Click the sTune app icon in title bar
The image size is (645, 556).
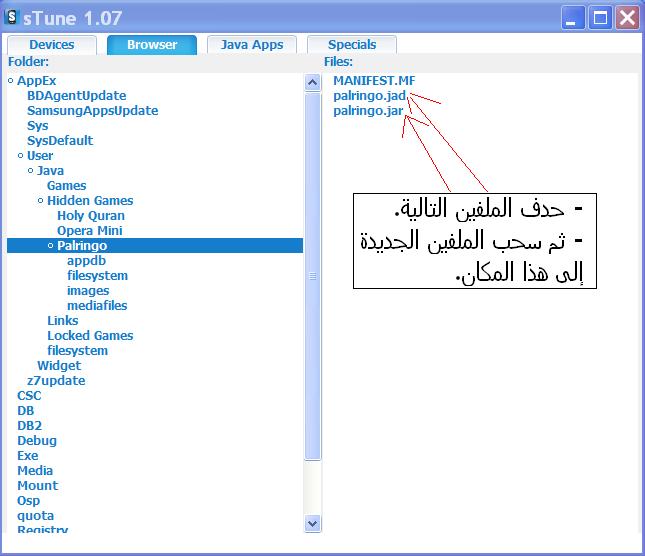pos(12,17)
